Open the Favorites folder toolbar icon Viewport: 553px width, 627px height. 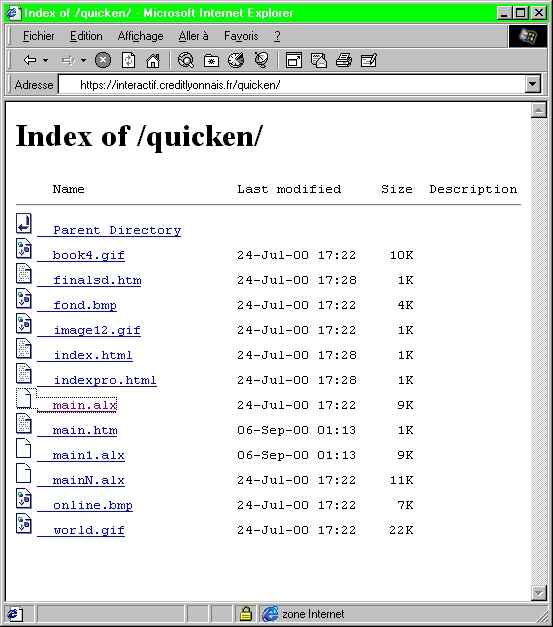pyautogui.click(x=211, y=61)
